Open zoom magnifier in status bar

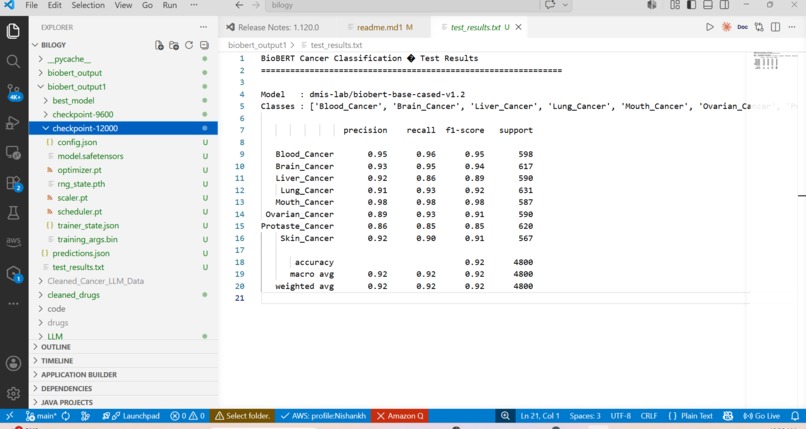505,416
